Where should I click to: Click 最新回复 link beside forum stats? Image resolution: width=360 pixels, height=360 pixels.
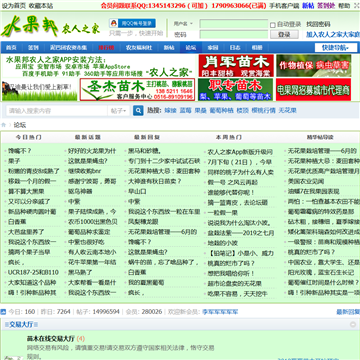pyautogui.click(x=348, y=312)
